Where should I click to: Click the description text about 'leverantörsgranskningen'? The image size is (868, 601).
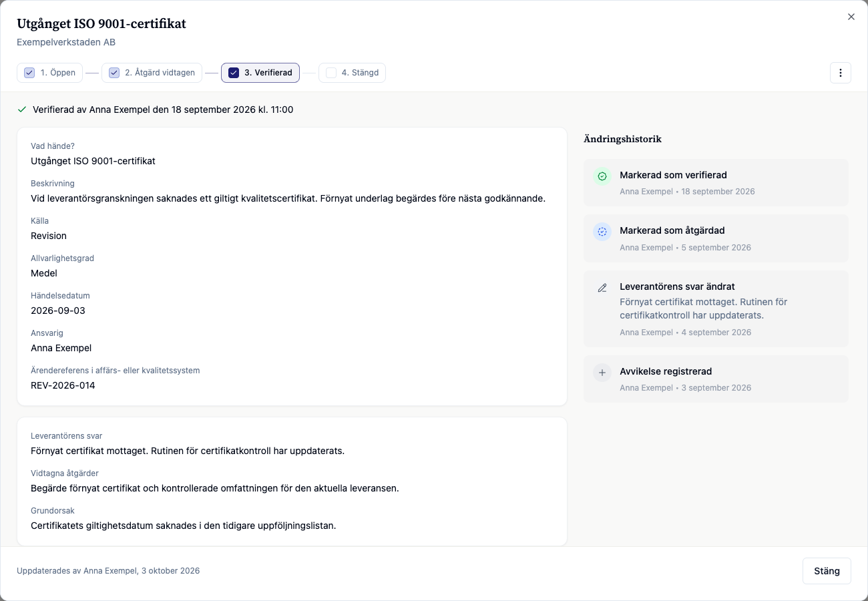pyautogui.click(x=288, y=198)
